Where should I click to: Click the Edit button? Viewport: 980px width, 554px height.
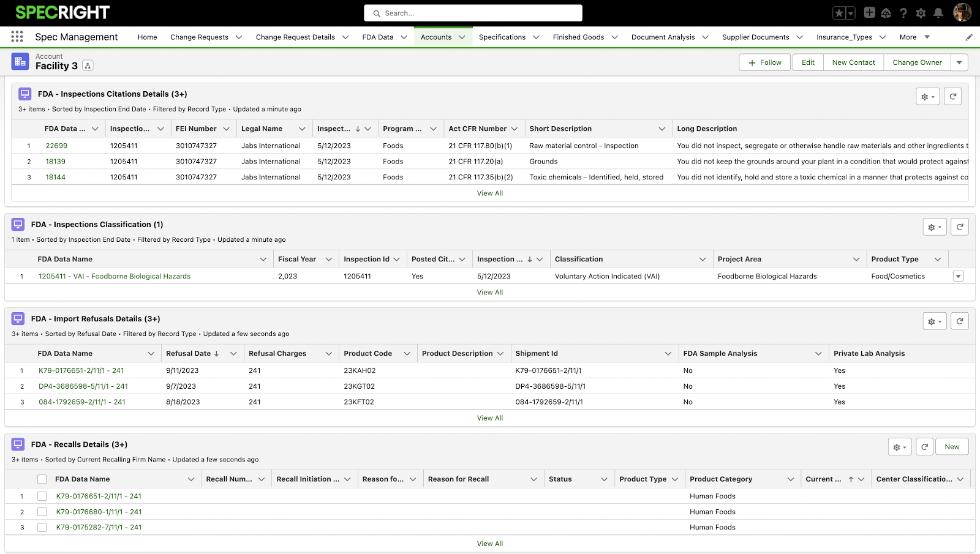808,62
